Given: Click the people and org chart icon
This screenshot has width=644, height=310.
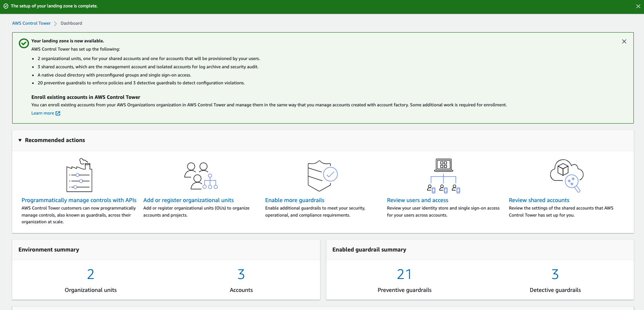Looking at the screenshot, I should pos(201,176).
